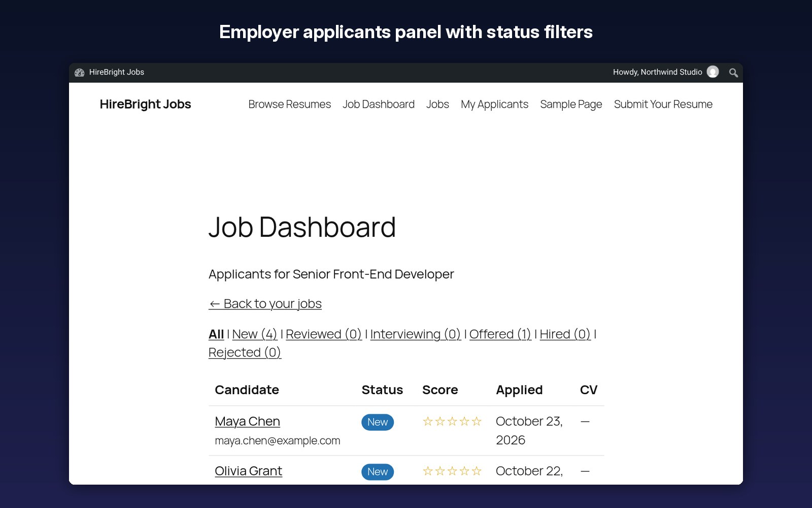Go to Browse Resumes page
The image size is (812, 508).
pyautogui.click(x=290, y=104)
